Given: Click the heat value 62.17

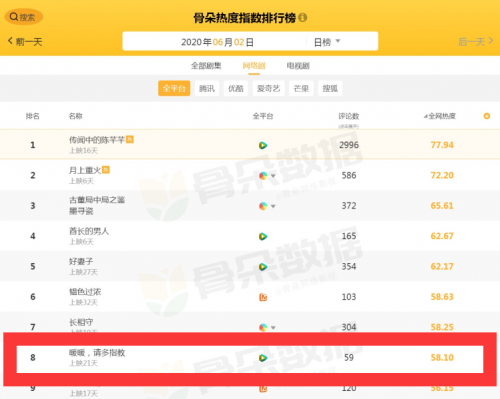Looking at the screenshot, I should pos(442,266).
